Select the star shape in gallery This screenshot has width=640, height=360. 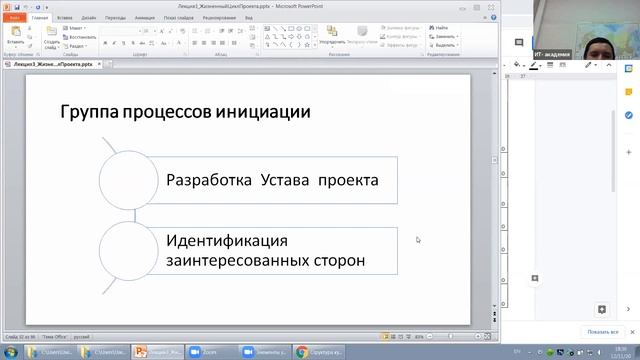point(307,45)
